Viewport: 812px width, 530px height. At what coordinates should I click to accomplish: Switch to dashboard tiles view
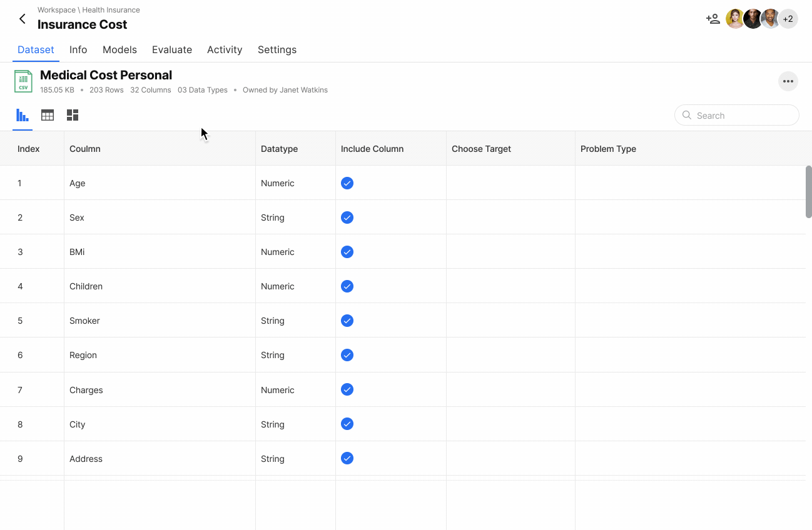pyautogui.click(x=73, y=115)
